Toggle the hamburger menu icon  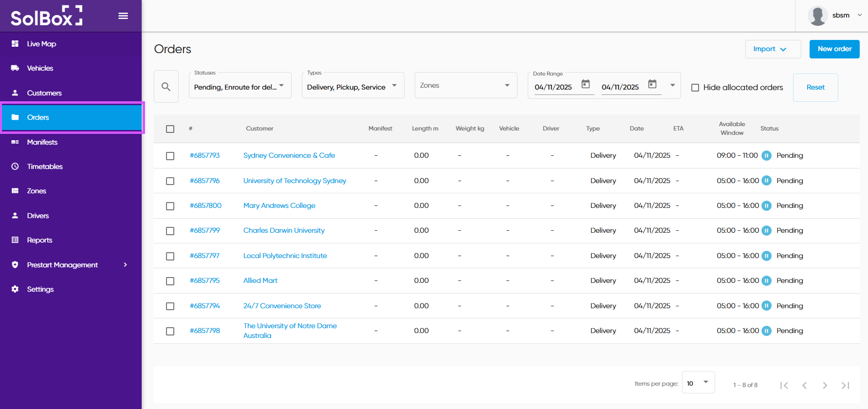123,16
